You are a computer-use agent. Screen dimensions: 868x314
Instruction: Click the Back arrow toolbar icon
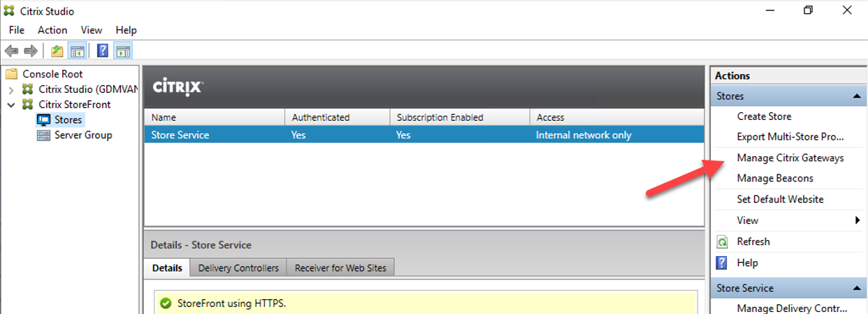click(x=11, y=51)
